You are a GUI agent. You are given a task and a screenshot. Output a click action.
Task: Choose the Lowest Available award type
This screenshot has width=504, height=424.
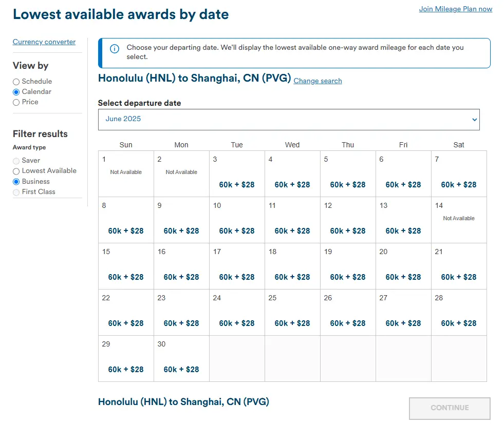tap(16, 171)
